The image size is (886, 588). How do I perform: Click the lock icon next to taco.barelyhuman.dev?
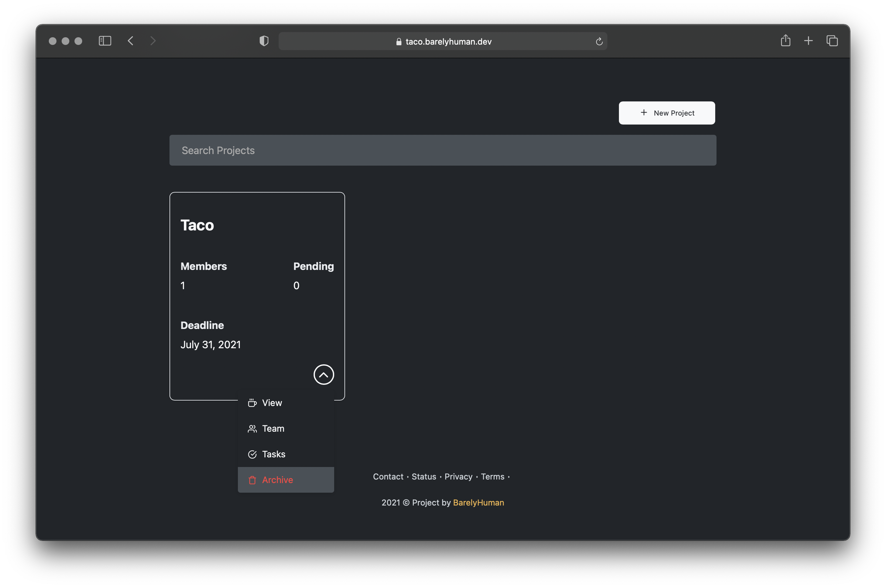[x=399, y=42]
